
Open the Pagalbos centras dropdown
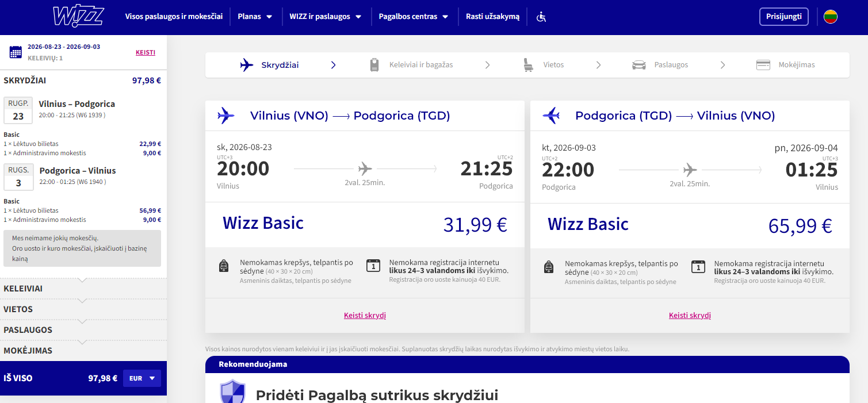click(x=413, y=17)
